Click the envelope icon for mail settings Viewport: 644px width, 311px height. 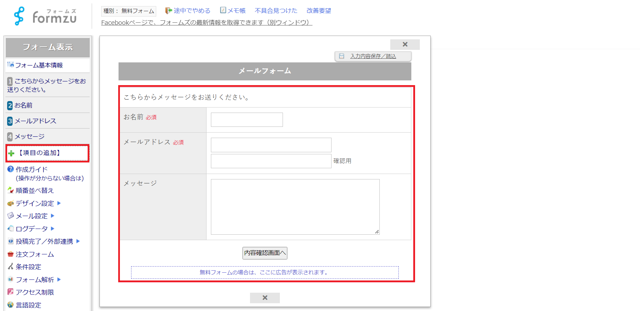pos(11,216)
